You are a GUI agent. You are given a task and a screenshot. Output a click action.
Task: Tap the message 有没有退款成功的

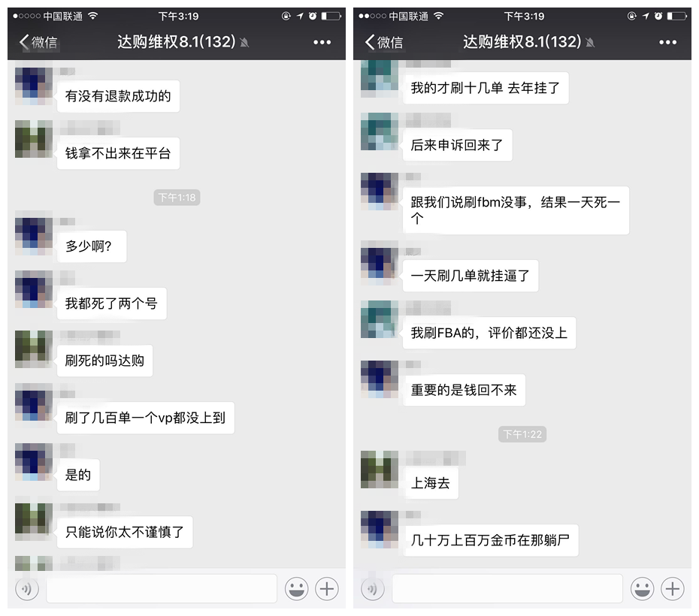pyautogui.click(x=118, y=96)
